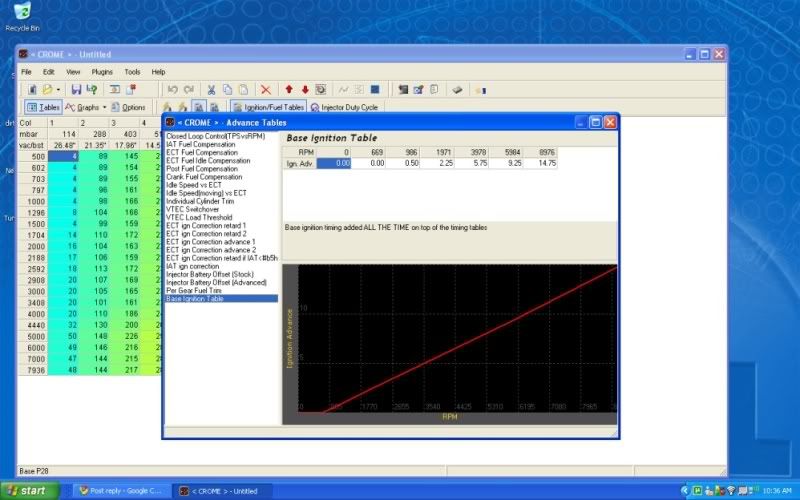Image resolution: width=800 pixels, height=500 pixels.
Task: Click the Redo arrow icon
Action: click(x=188, y=90)
